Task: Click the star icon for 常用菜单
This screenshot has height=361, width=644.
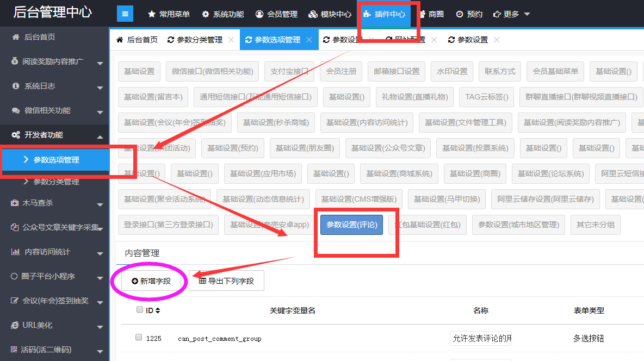Action: [x=152, y=14]
